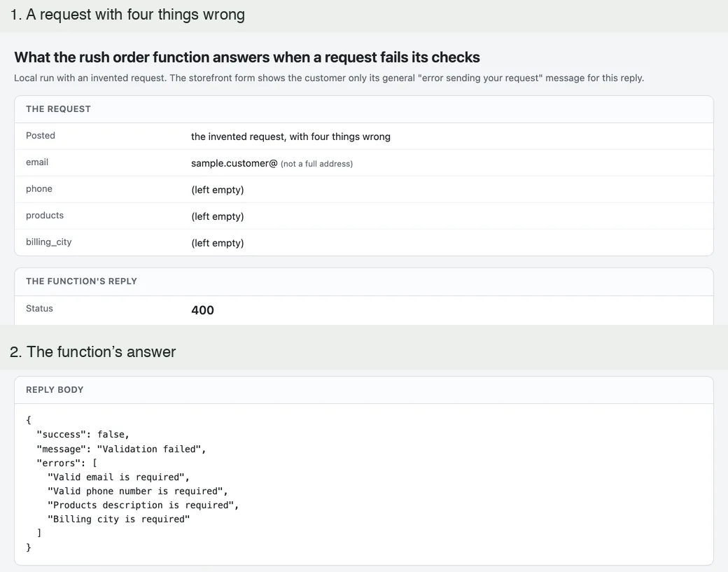The width and height of the screenshot is (728, 572).
Task: Click the '"Valid phone number is required"' line
Action: click(x=138, y=491)
